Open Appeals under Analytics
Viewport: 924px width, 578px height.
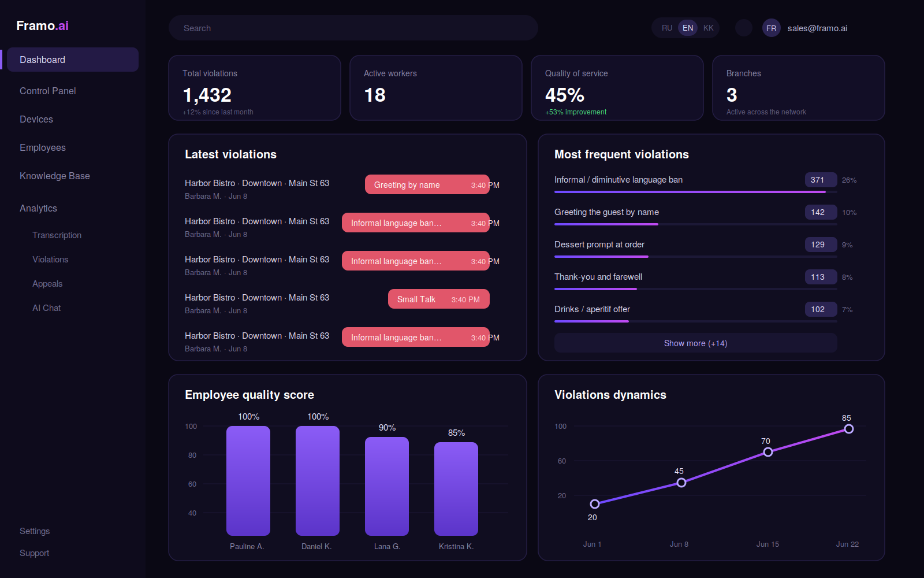[47, 284]
